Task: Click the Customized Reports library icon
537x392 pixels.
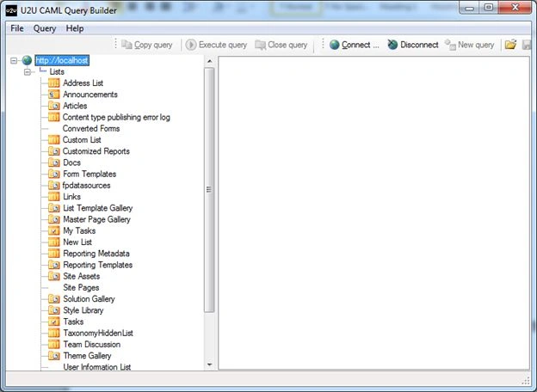Action: click(x=53, y=151)
